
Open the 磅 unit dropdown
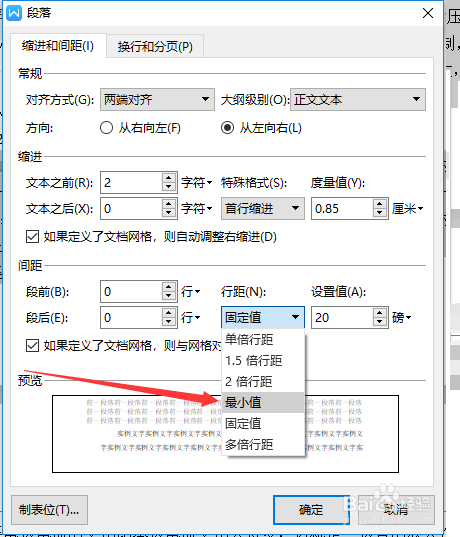pos(401,317)
